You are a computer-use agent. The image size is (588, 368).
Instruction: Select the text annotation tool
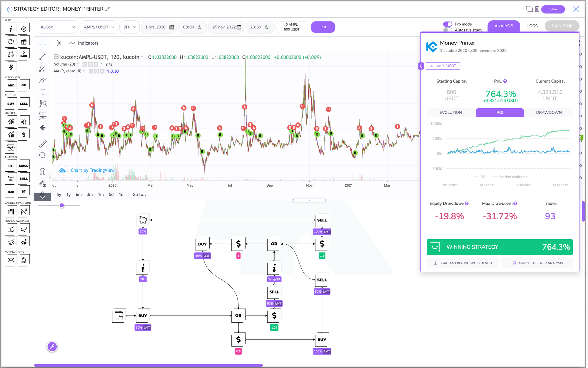pyautogui.click(x=43, y=92)
